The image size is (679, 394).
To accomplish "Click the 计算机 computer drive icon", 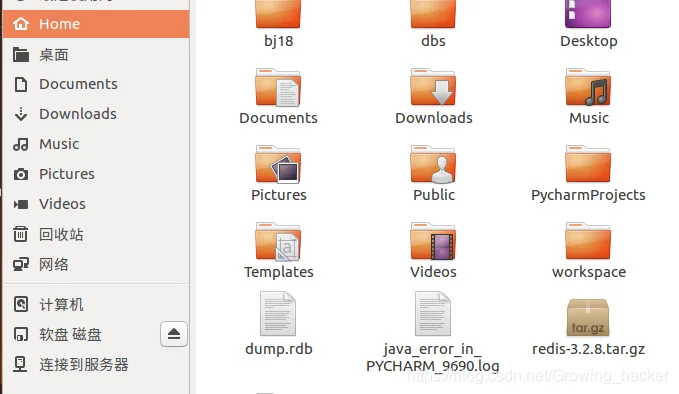I will [x=21, y=304].
